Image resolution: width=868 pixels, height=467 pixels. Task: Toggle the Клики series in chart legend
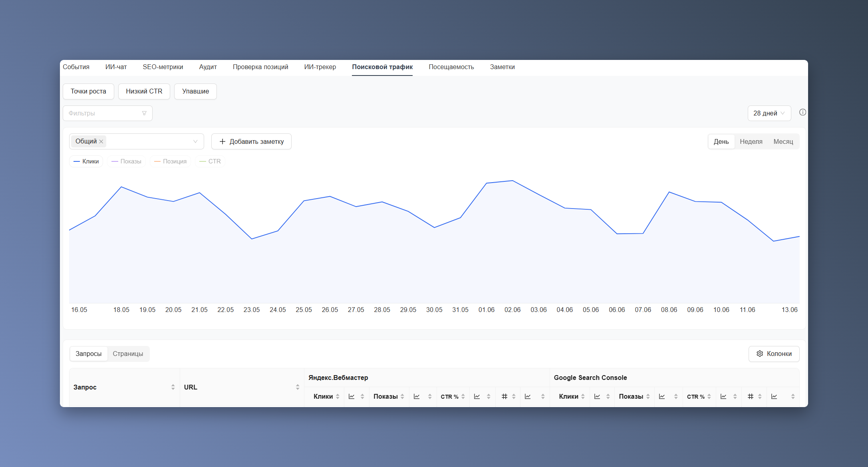click(86, 161)
